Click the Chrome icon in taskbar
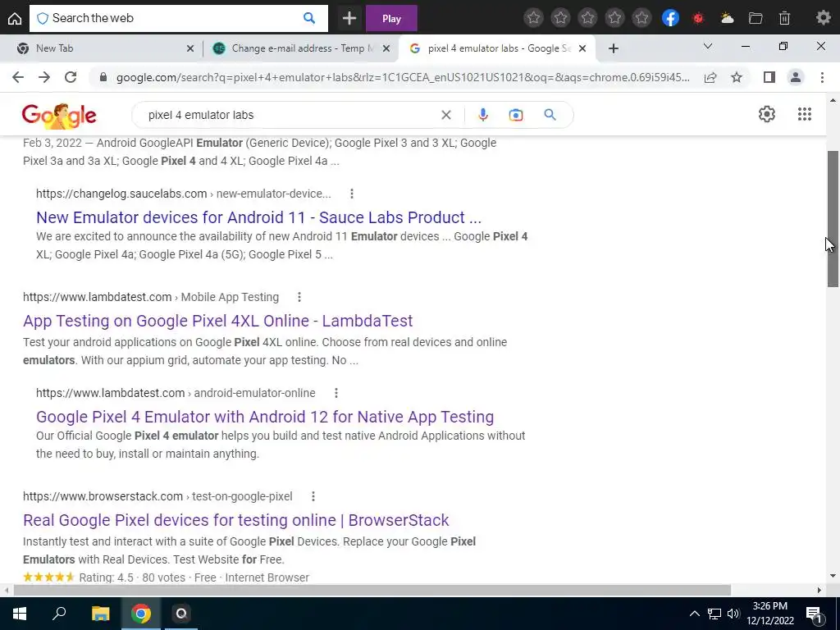Viewport: 840px width, 630px height. point(141,614)
